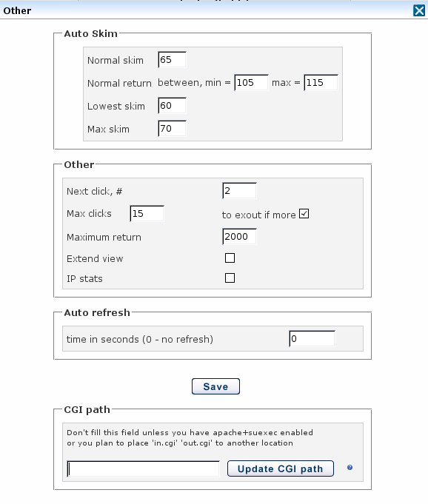Click the help icon beside Update CGI path
The height and width of the screenshot is (504, 428).
350,467
